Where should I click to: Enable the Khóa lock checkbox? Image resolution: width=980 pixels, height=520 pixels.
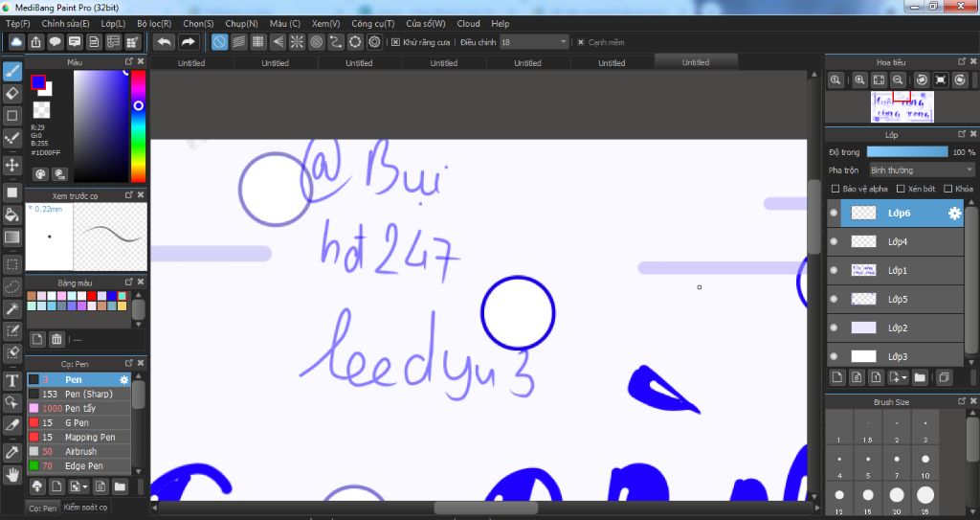click(x=948, y=189)
